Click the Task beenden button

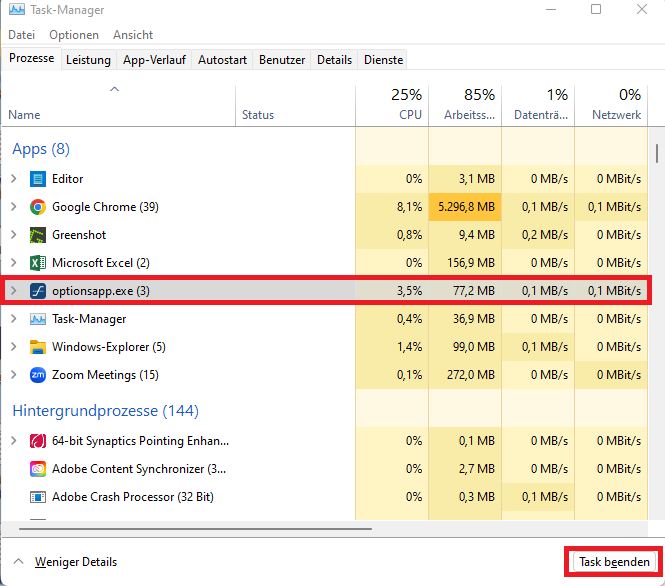[614, 562]
